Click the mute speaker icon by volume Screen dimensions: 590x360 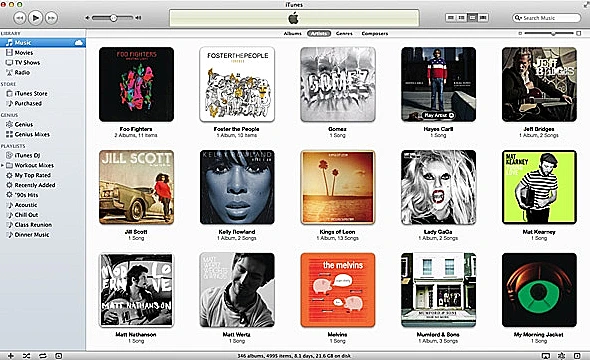[x=87, y=18]
